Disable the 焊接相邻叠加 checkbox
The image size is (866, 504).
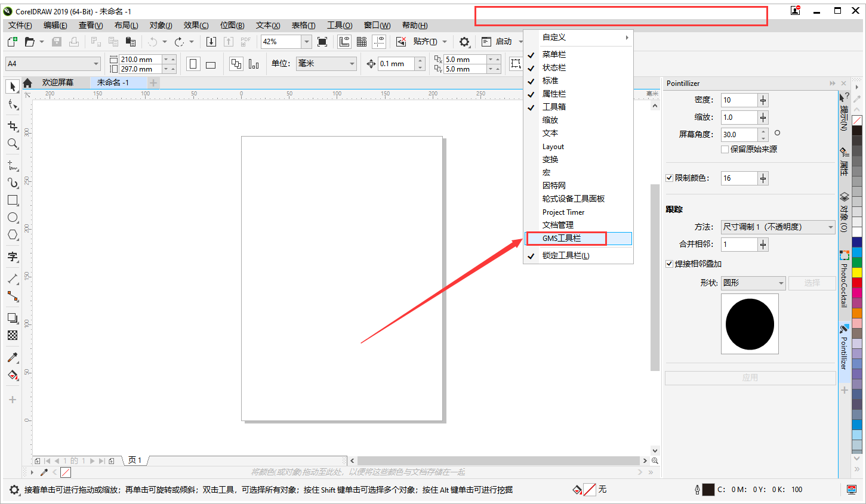[x=670, y=264]
